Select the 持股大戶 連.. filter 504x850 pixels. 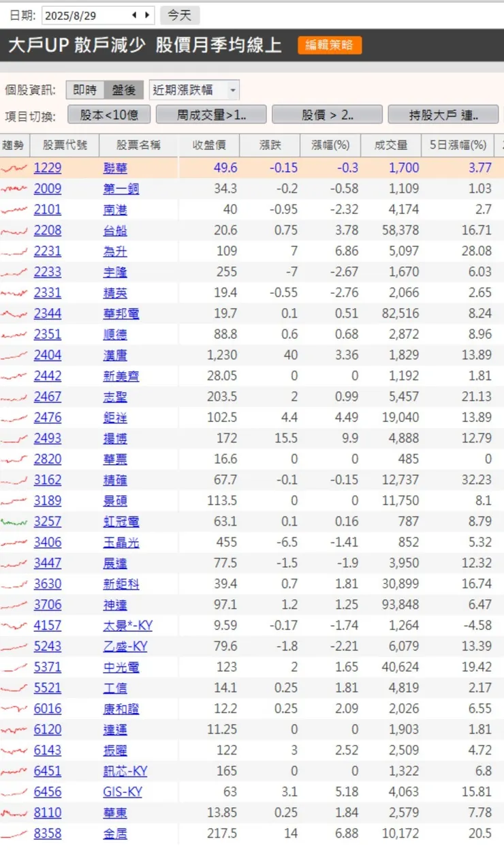pyautogui.click(x=443, y=115)
